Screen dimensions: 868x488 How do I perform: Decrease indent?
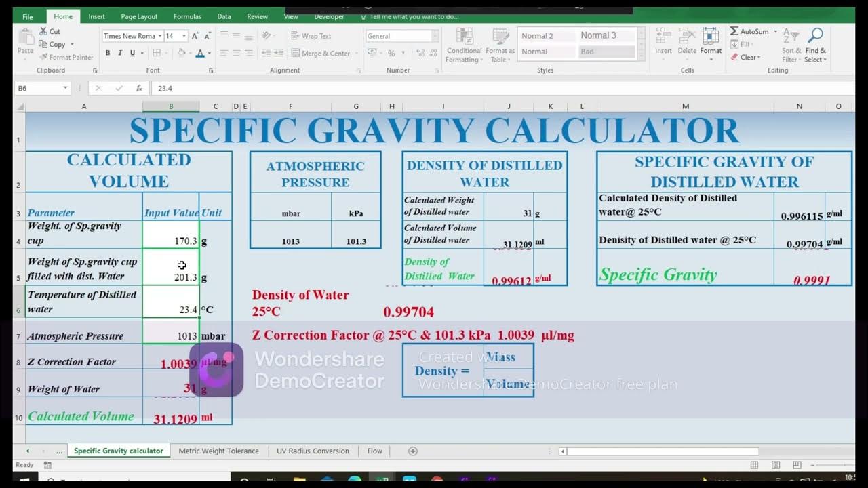coord(265,53)
